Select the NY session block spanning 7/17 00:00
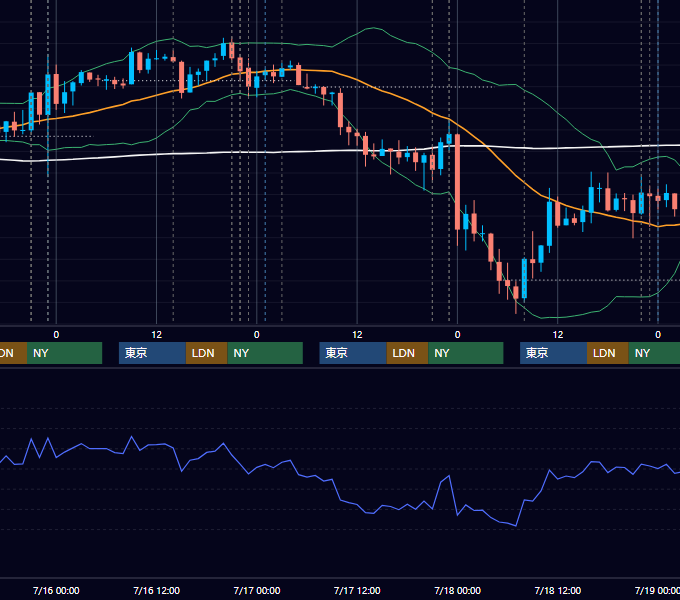Image resolution: width=680 pixels, height=600 pixels. [x=265, y=353]
